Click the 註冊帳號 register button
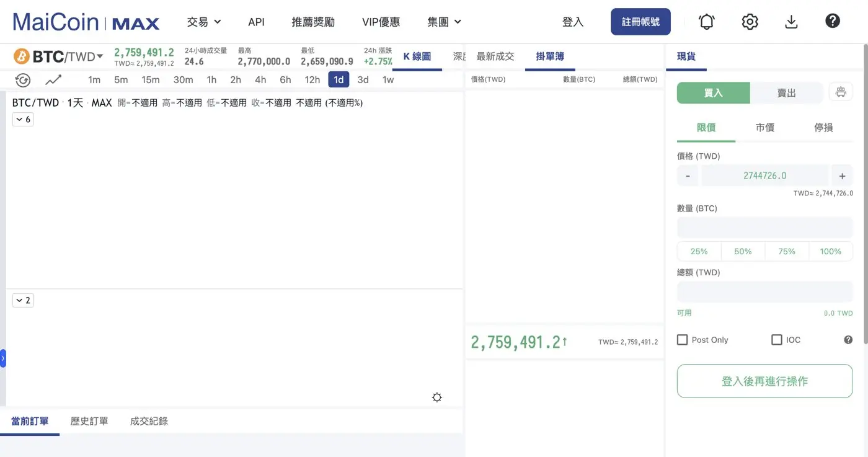Viewport: 868px width, 457px height. (640, 22)
